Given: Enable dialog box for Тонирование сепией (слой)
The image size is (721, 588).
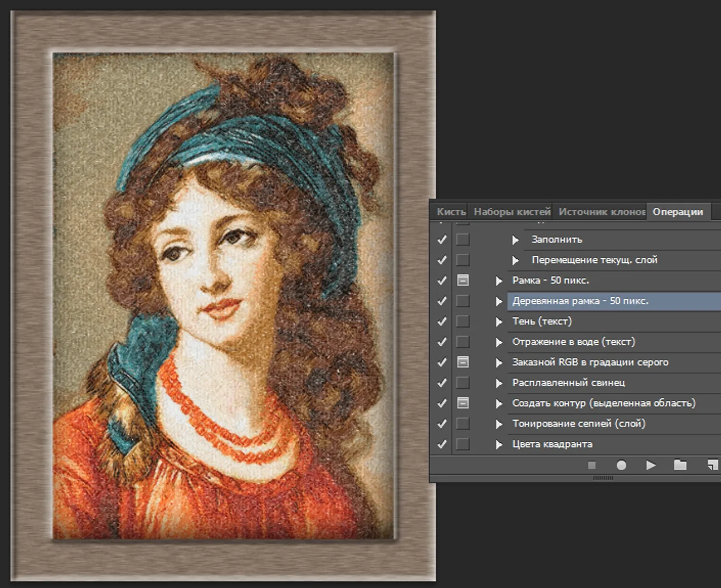Looking at the screenshot, I should coord(462,424).
